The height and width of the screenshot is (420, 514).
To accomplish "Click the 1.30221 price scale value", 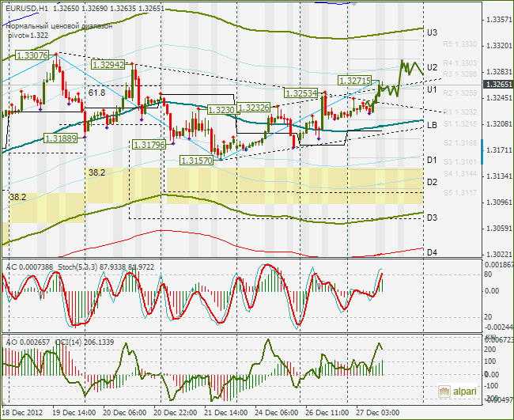I will tap(499, 255).
